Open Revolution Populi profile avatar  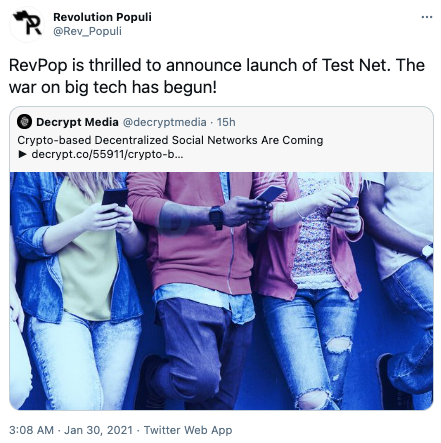tap(27, 24)
